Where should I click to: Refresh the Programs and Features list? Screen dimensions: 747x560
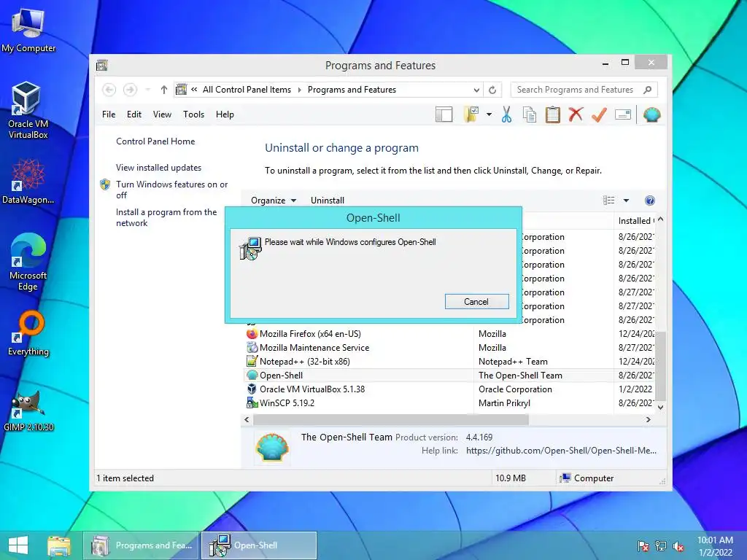coord(492,90)
